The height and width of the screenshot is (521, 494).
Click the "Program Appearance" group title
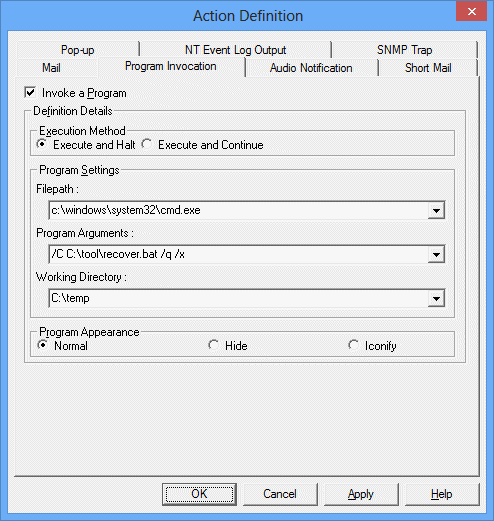pyautogui.click(x=89, y=332)
